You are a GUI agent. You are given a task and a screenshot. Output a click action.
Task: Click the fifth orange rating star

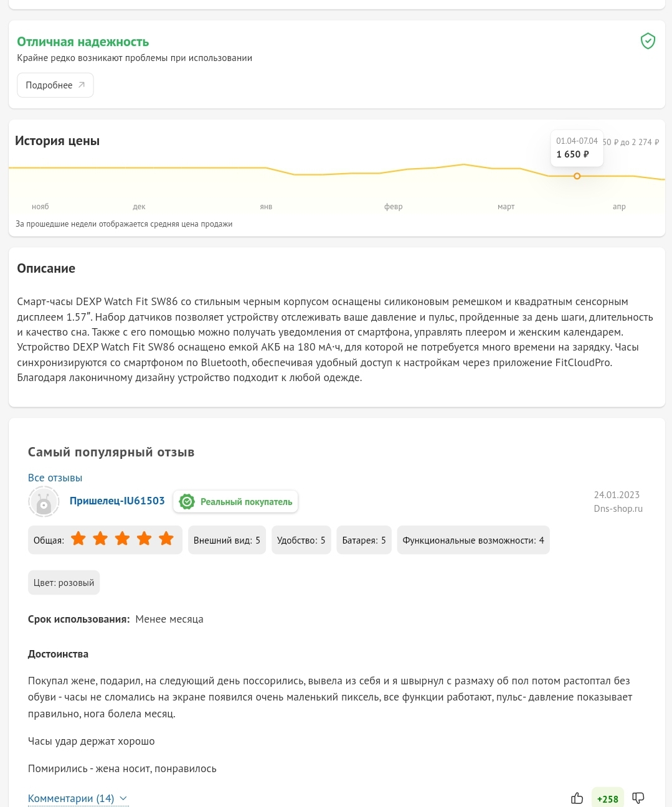[166, 539]
